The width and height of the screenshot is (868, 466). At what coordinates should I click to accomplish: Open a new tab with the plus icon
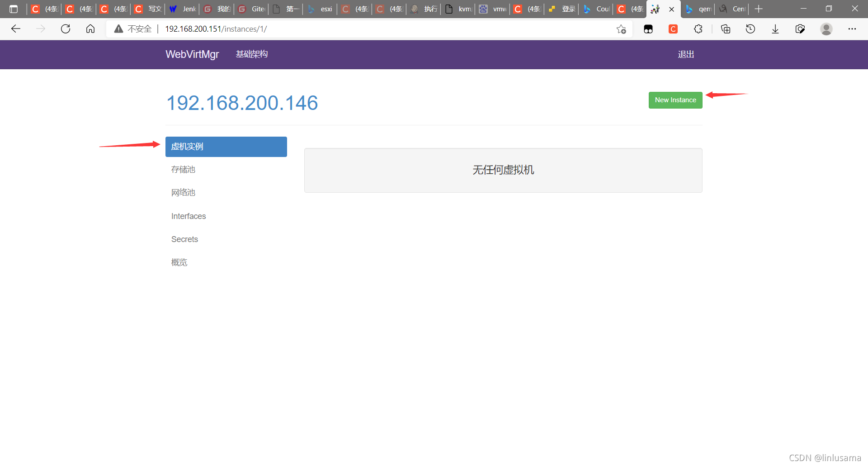tap(759, 9)
